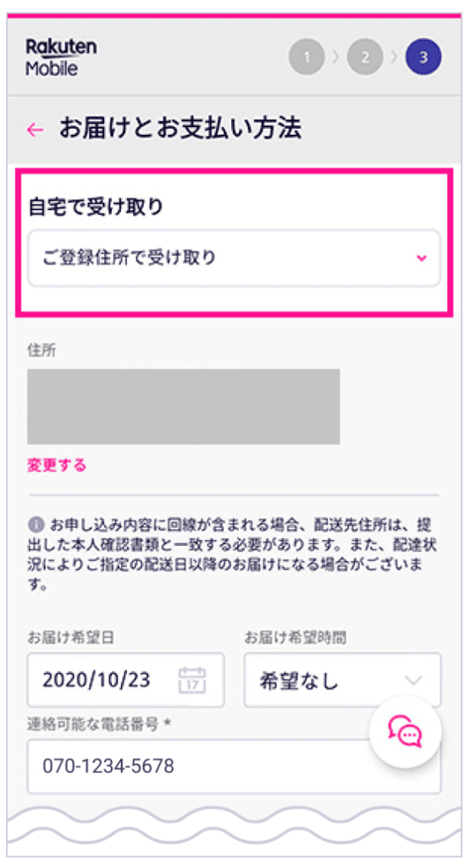Screen dimensions: 470x868
Task: Click the gray chevron in the delivery time dropdown
Action: [413, 681]
